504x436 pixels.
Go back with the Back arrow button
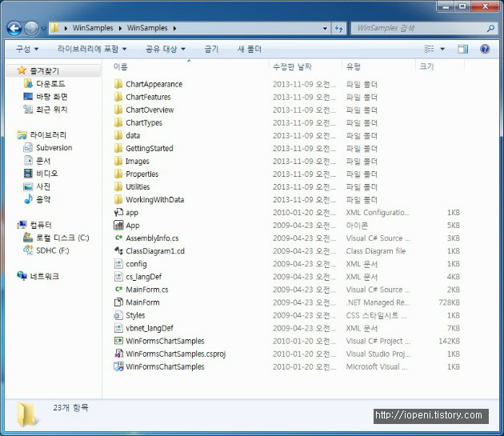click(x=14, y=28)
